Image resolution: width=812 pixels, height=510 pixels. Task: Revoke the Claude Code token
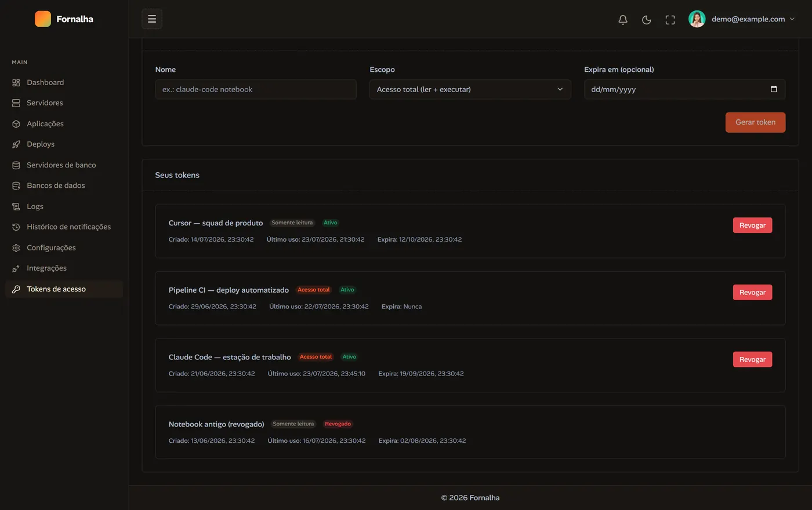point(752,360)
